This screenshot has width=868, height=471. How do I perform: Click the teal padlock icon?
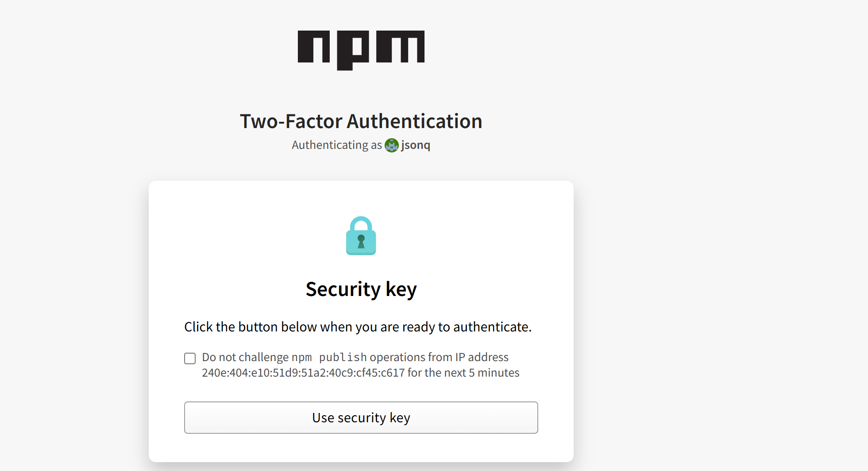click(361, 237)
